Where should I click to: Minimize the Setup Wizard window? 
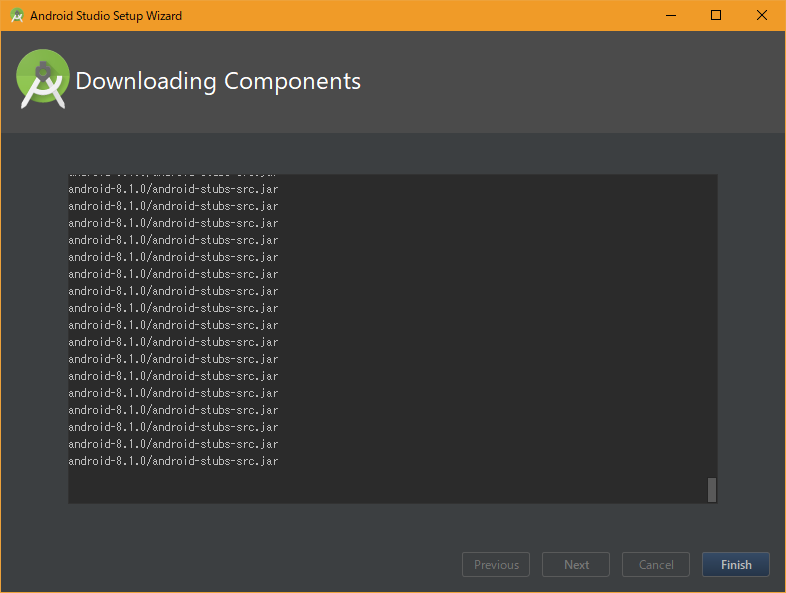point(669,15)
